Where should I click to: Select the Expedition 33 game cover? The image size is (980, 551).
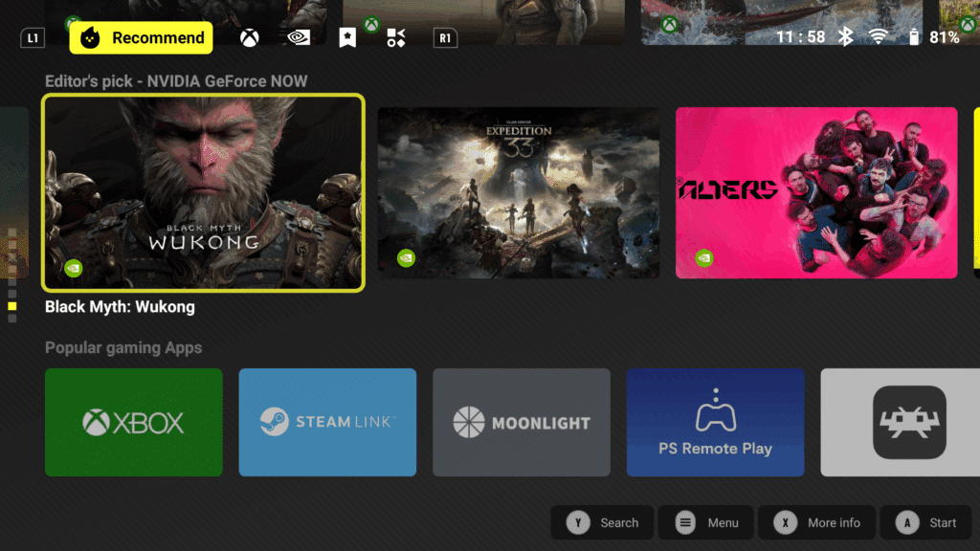[x=518, y=192]
